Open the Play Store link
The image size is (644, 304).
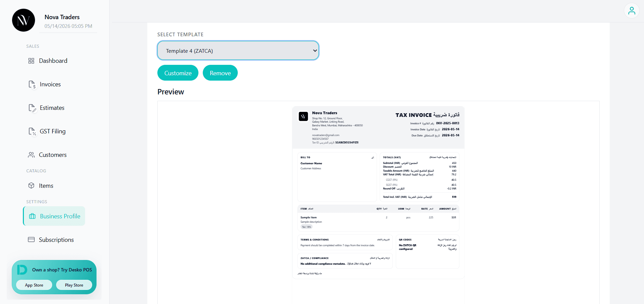74,285
